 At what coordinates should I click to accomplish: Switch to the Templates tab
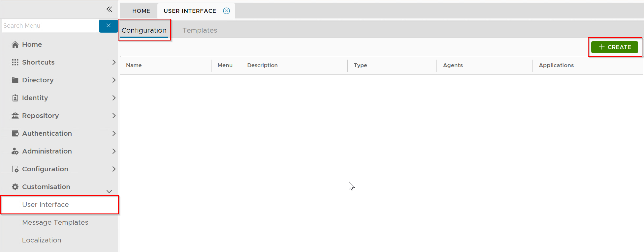200,30
